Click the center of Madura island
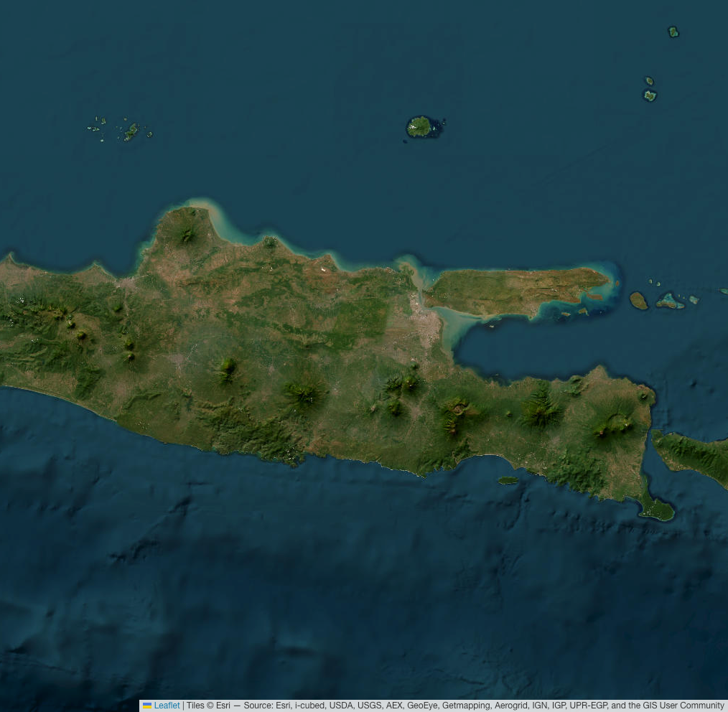The image size is (728, 712). [513, 291]
